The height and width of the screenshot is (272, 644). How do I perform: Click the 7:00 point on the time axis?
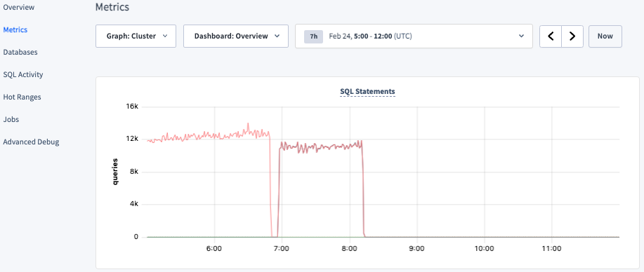coord(282,248)
